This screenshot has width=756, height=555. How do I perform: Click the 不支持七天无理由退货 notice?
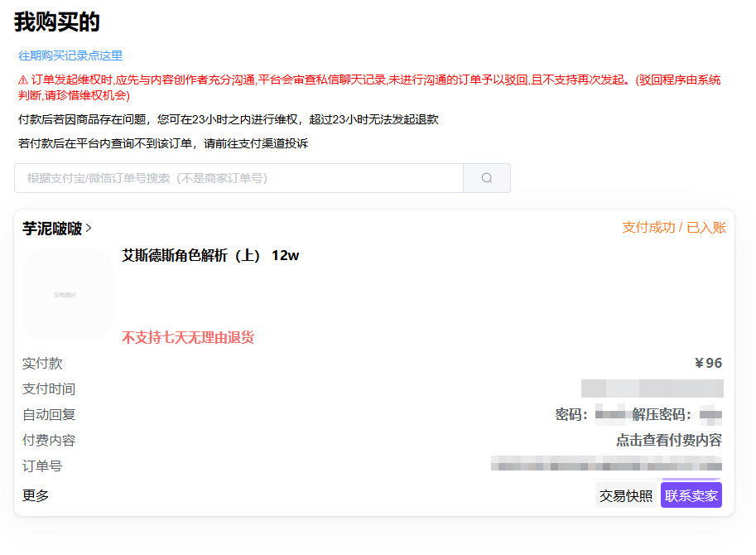pos(188,337)
